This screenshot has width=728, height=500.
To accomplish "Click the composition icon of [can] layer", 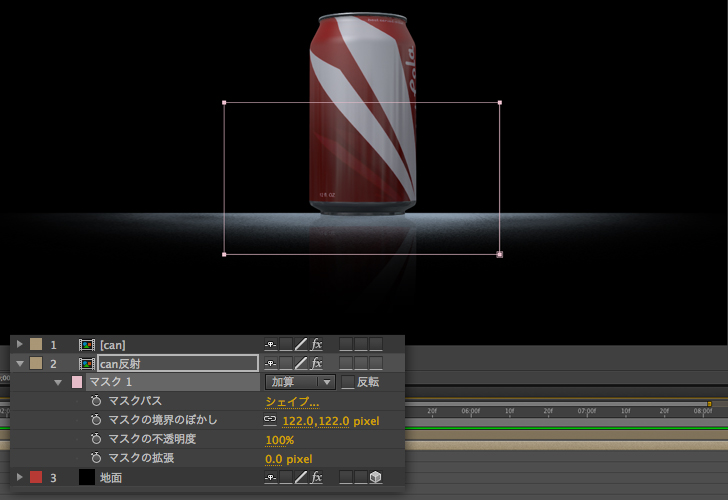I will point(87,345).
